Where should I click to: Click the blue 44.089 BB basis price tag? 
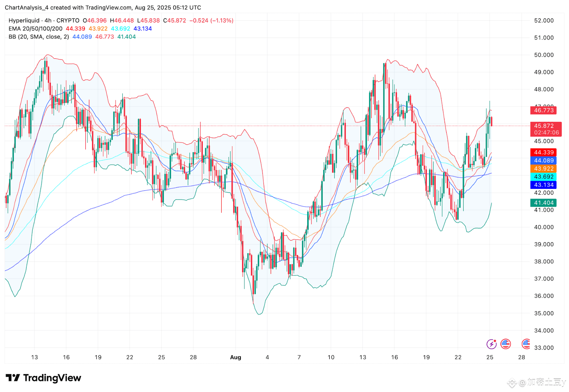[x=544, y=160]
